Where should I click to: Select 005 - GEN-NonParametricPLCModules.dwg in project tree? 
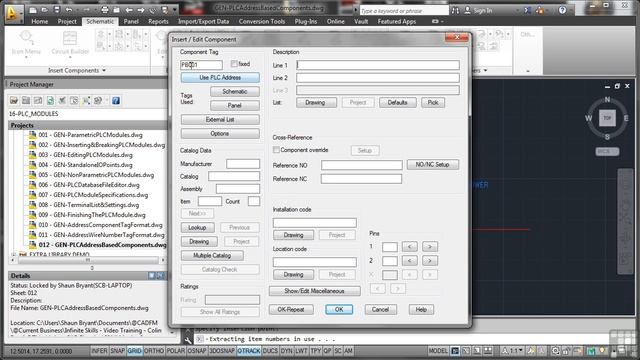[x=96, y=175]
